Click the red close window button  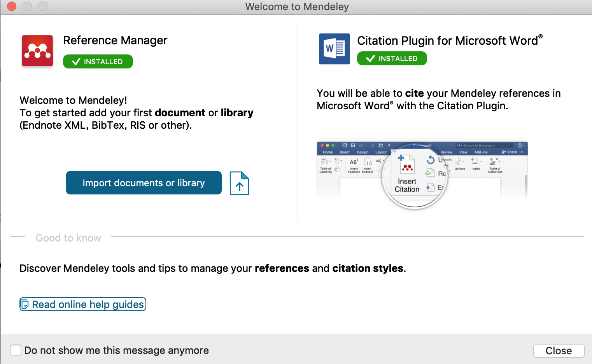click(x=12, y=6)
